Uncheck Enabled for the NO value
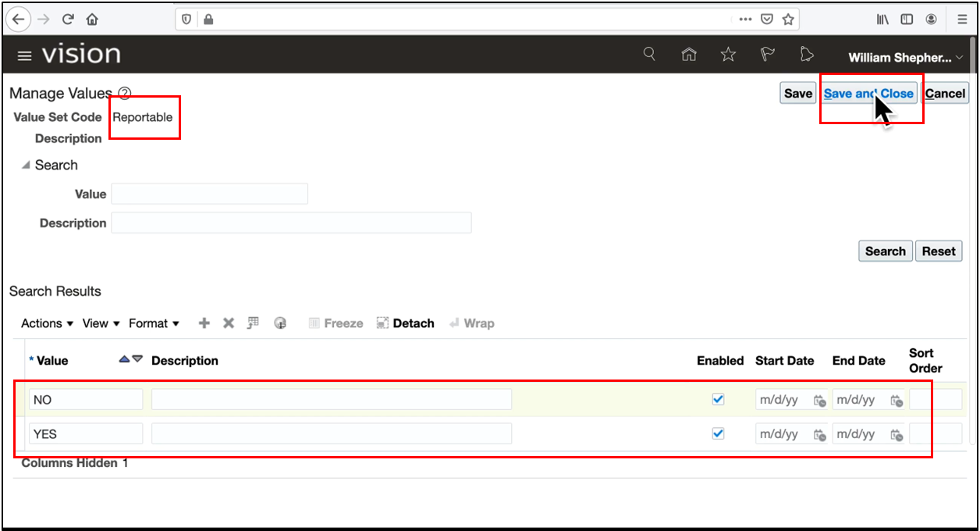 718,399
